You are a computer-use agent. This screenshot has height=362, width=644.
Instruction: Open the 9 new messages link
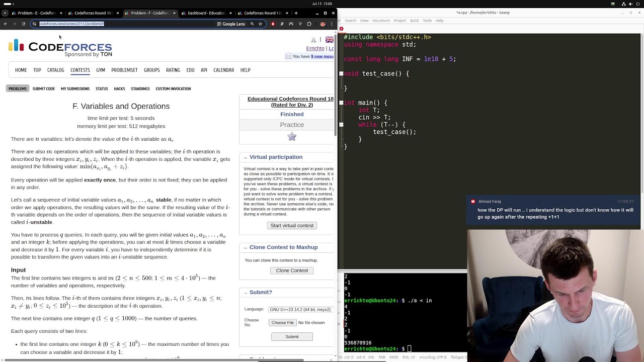pyautogui.click(x=322, y=56)
